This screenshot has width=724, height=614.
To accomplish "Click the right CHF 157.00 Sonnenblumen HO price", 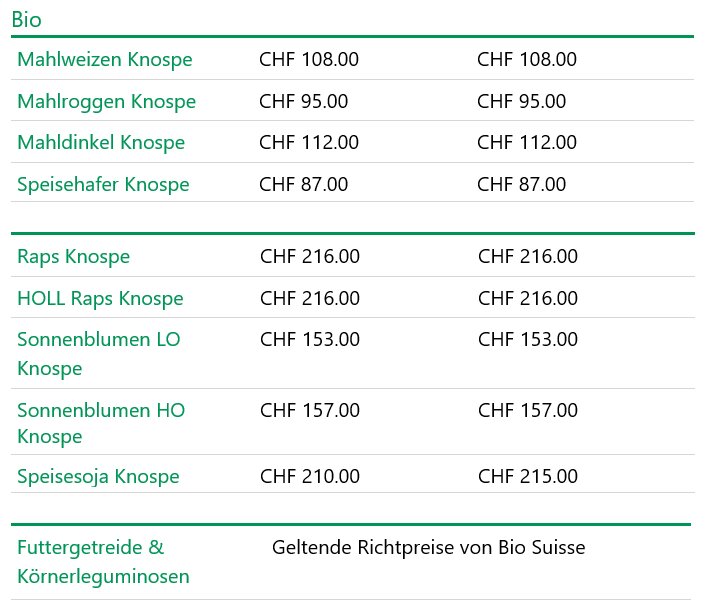I will point(528,410).
